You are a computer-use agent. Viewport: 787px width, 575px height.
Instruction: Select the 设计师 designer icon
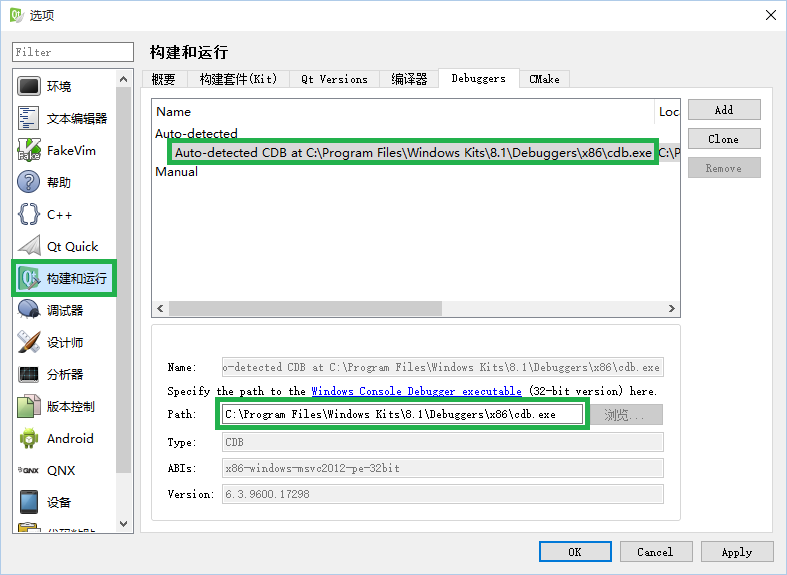coord(29,342)
